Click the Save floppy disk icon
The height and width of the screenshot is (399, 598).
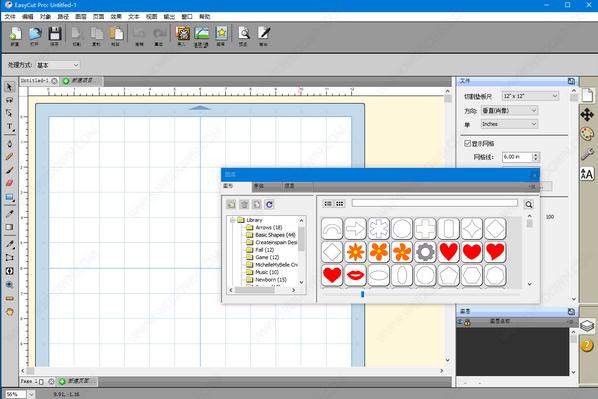[x=55, y=36]
